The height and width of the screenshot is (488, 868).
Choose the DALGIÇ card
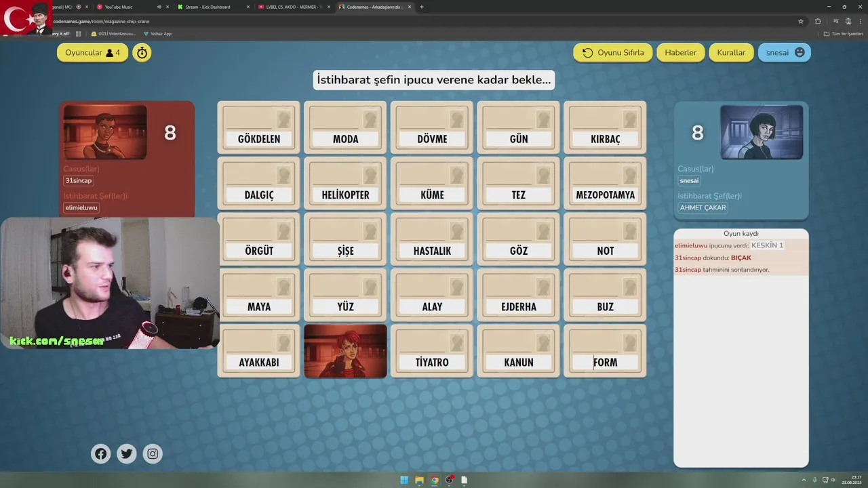258,183
